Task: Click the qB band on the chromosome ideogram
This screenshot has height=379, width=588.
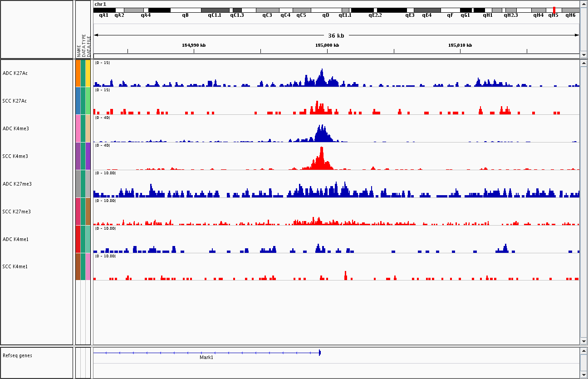Action: (x=185, y=10)
